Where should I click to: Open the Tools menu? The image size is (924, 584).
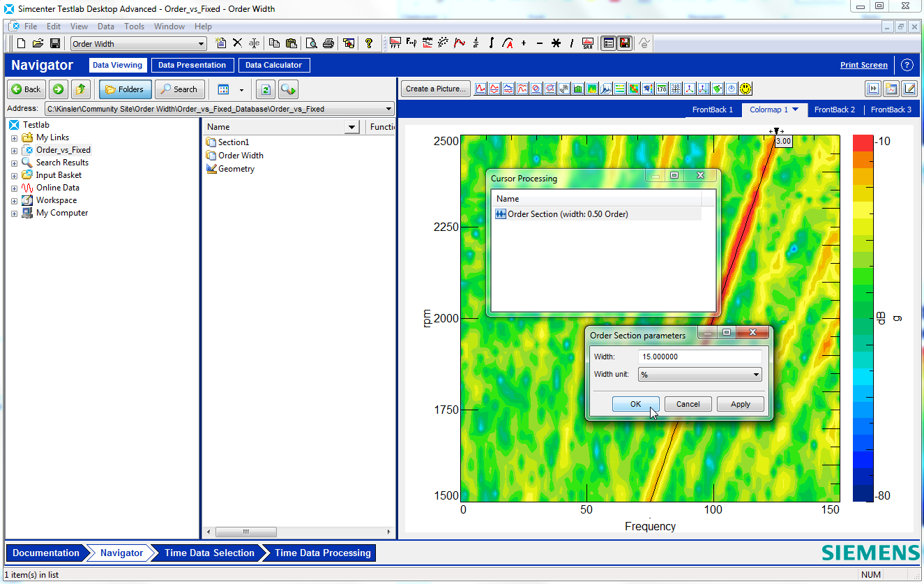click(x=135, y=27)
